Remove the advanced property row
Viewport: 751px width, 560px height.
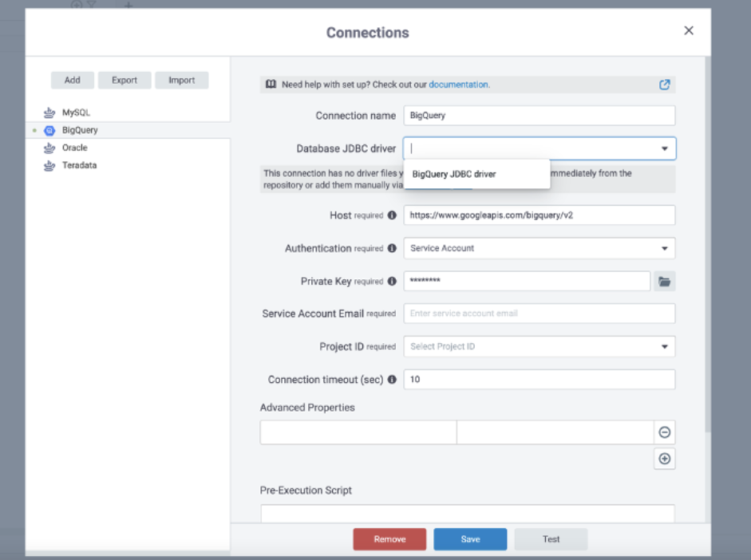point(664,432)
